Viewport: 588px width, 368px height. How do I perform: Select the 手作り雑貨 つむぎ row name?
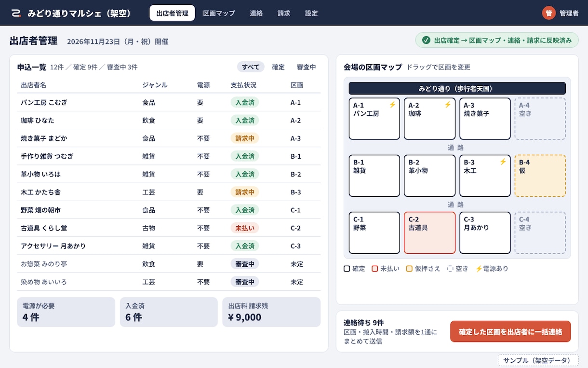(47, 156)
